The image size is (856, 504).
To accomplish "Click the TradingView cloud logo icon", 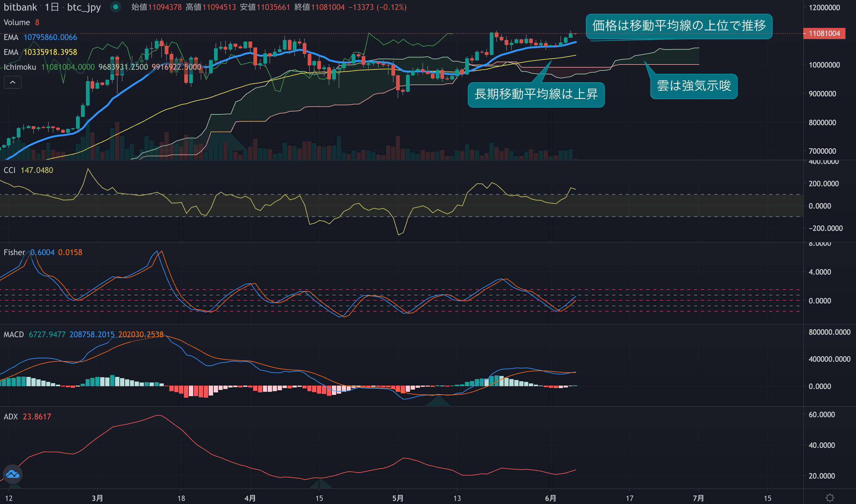I will 13,474.
